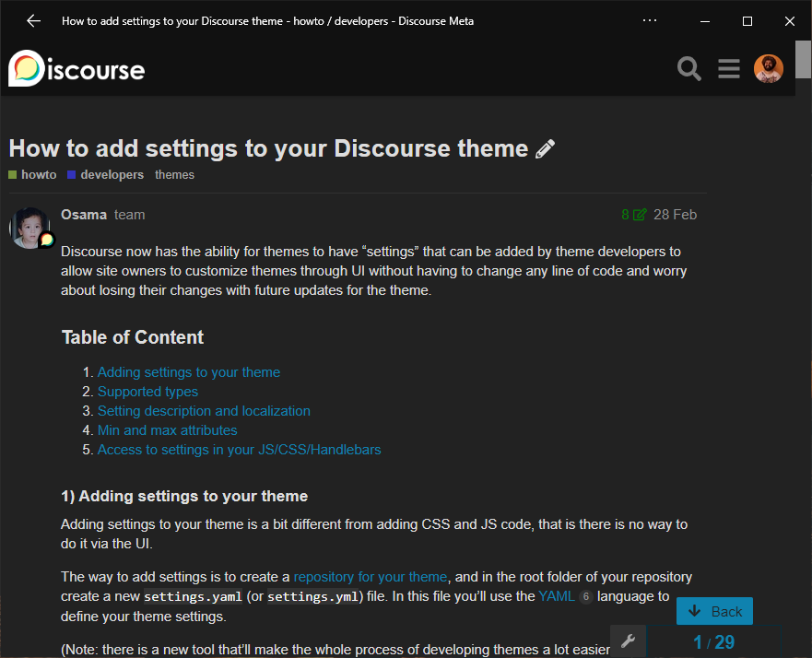This screenshot has height=658, width=812.
Task: Click the 'team' label next to Osama
Action: pyautogui.click(x=129, y=215)
